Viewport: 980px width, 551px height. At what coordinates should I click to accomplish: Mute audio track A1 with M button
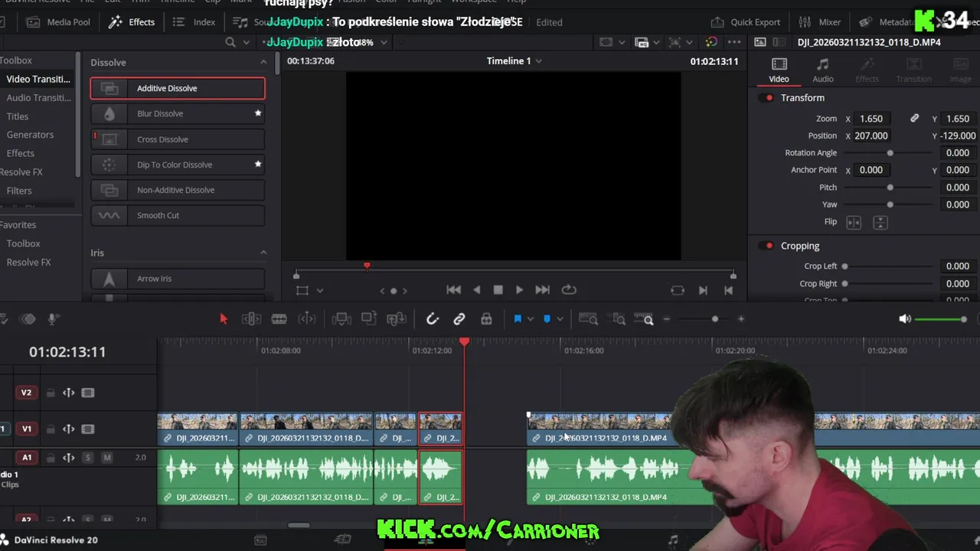pyautogui.click(x=107, y=458)
